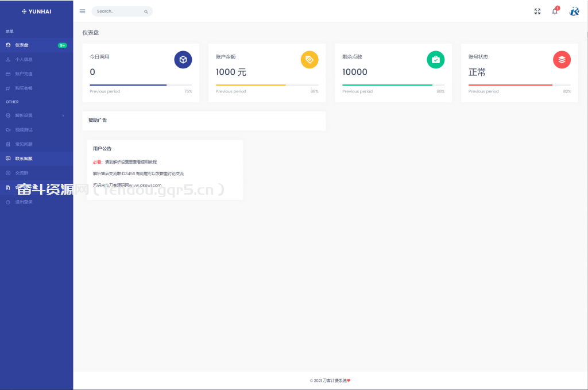Click 退出登录 to log out
This screenshot has width=588, height=390.
24,202
